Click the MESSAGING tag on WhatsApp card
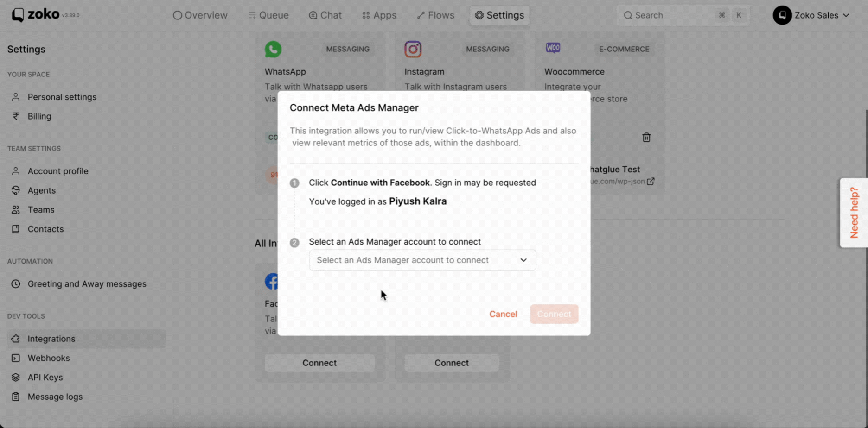This screenshot has height=428, width=868. 348,49
